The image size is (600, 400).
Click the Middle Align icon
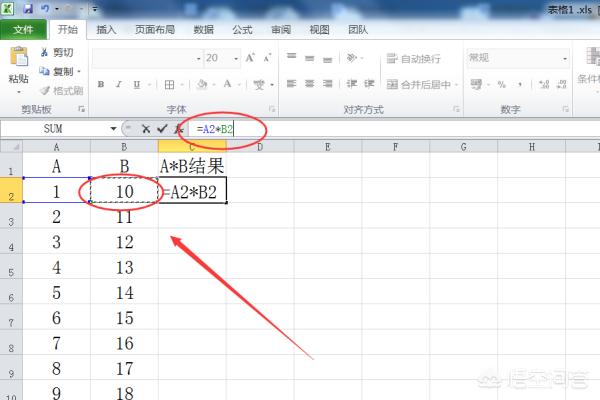(x=310, y=58)
